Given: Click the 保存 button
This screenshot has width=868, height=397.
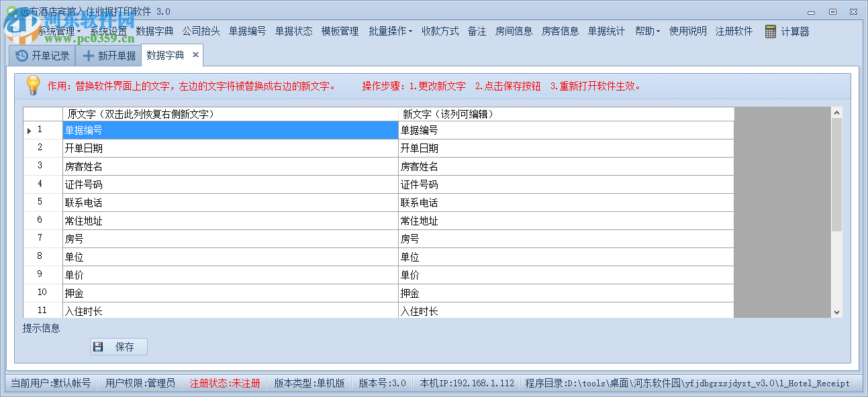Looking at the screenshot, I should click(119, 347).
